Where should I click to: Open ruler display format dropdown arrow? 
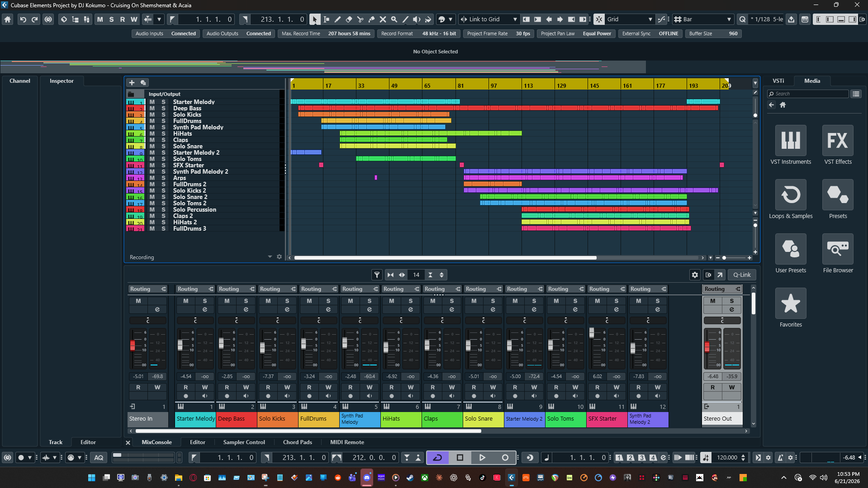[755, 83]
